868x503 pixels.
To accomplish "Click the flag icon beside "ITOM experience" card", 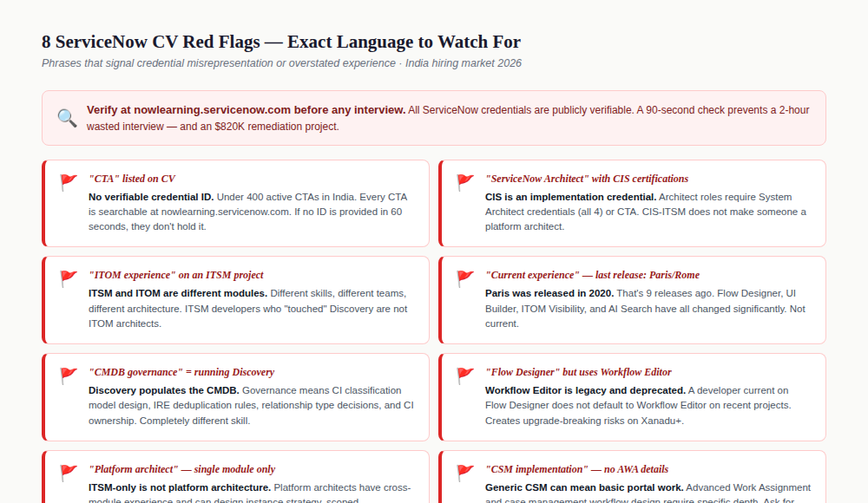I will (x=69, y=278).
